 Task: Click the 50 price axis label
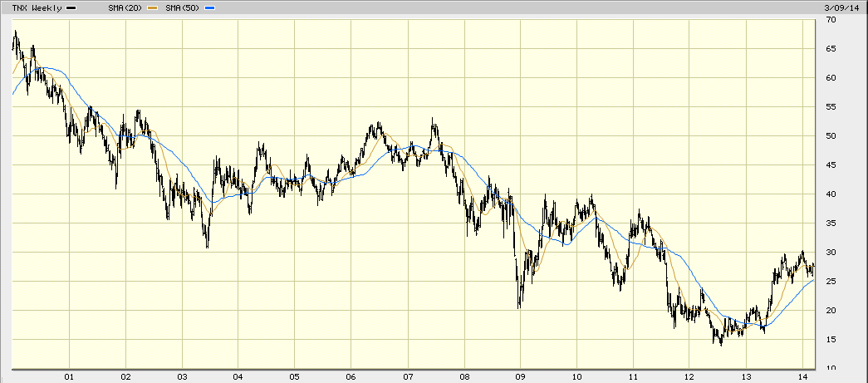831,136
